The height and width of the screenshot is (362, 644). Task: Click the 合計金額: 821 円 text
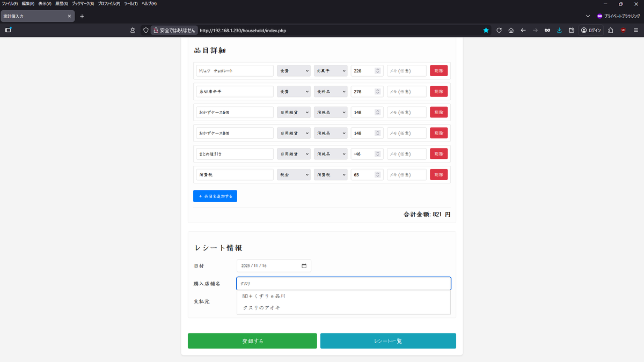click(427, 215)
